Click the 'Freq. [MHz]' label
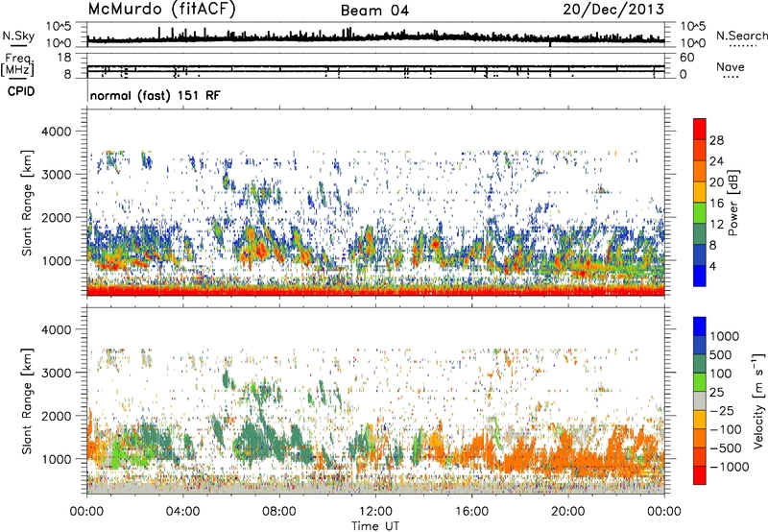 pos(17,65)
